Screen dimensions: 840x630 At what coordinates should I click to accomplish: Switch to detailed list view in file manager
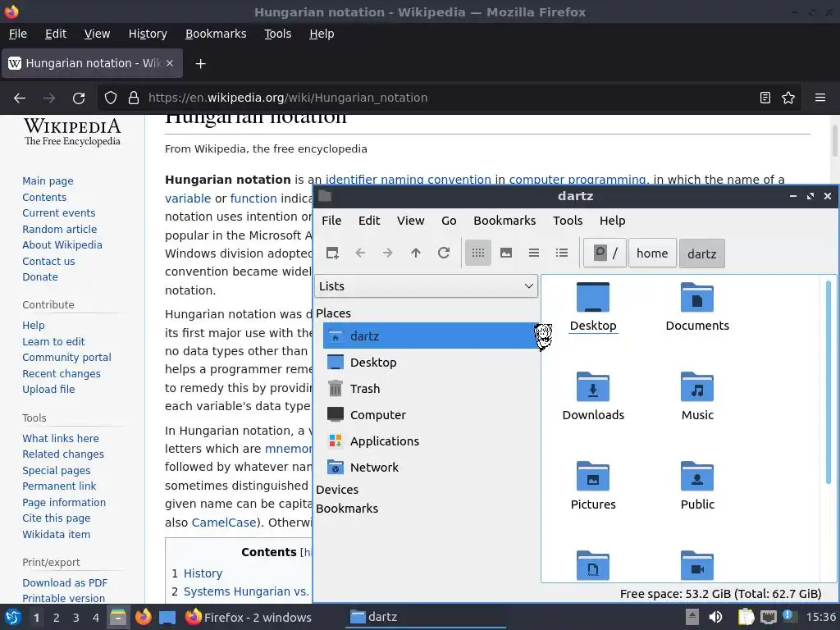(561, 253)
